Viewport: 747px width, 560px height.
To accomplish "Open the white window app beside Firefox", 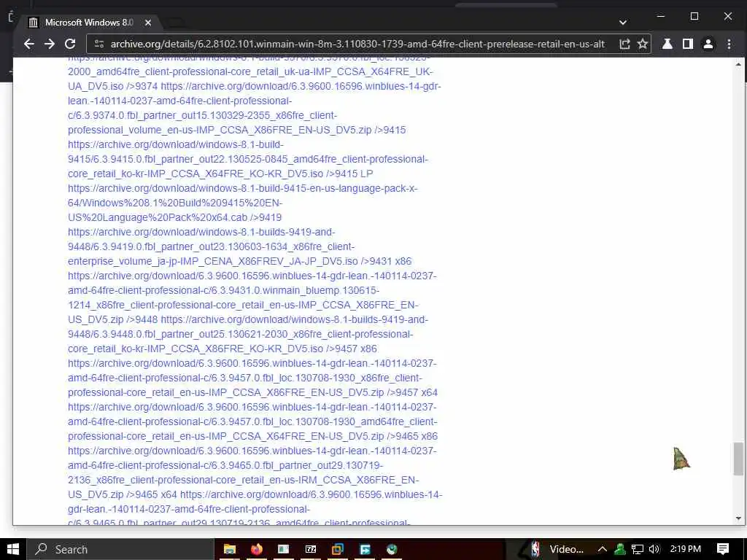I will click(284, 549).
